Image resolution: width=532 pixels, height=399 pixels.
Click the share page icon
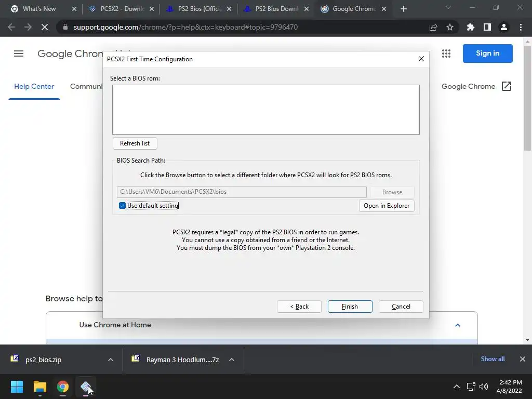point(433,27)
